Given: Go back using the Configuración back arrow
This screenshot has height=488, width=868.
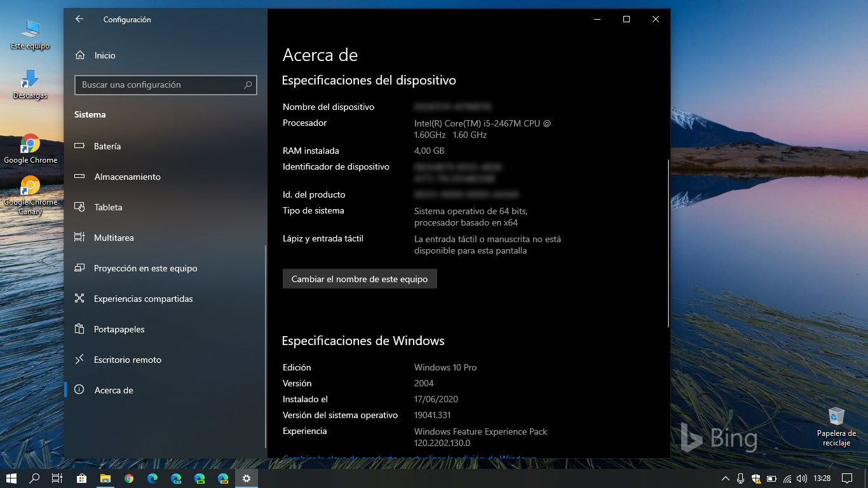Looking at the screenshot, I should tap(79, 19).
